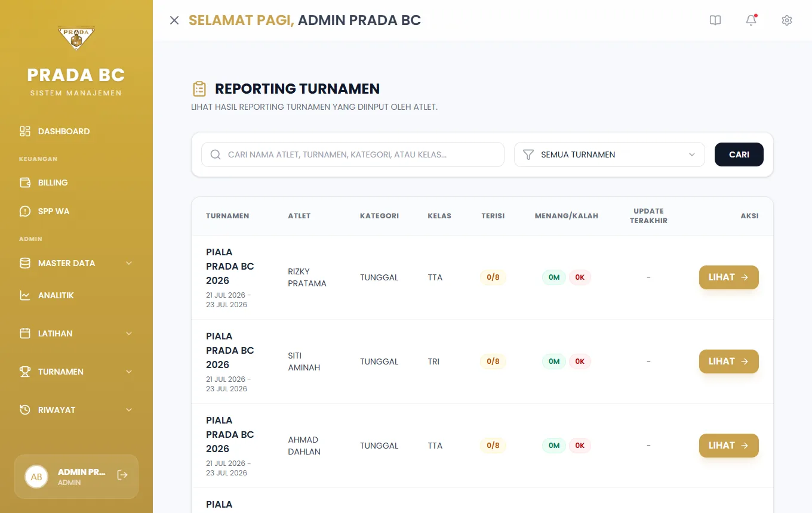Click LIHAT for Rizky Pratama

[x=729, y=277]
